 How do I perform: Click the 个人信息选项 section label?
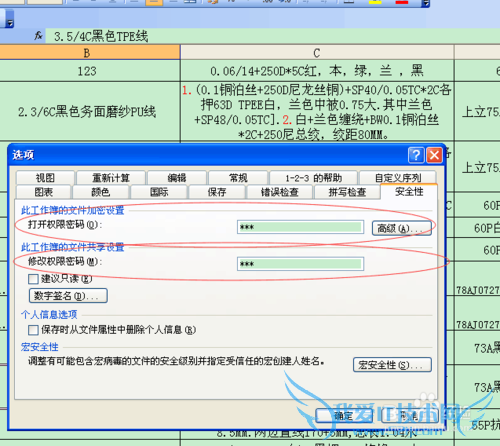(49, 314)
